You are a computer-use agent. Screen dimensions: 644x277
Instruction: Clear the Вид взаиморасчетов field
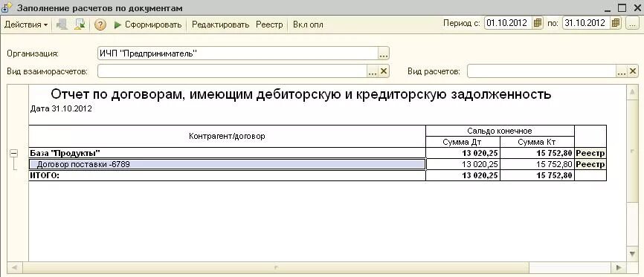pos(384,71)
